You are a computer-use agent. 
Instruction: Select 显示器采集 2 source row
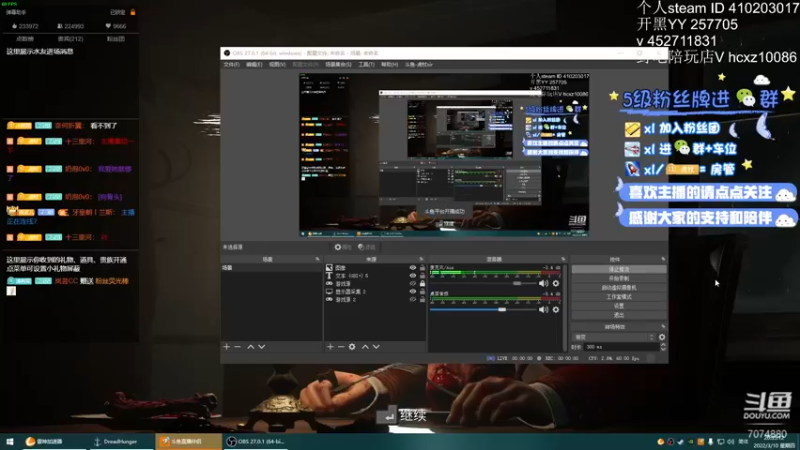375,292
